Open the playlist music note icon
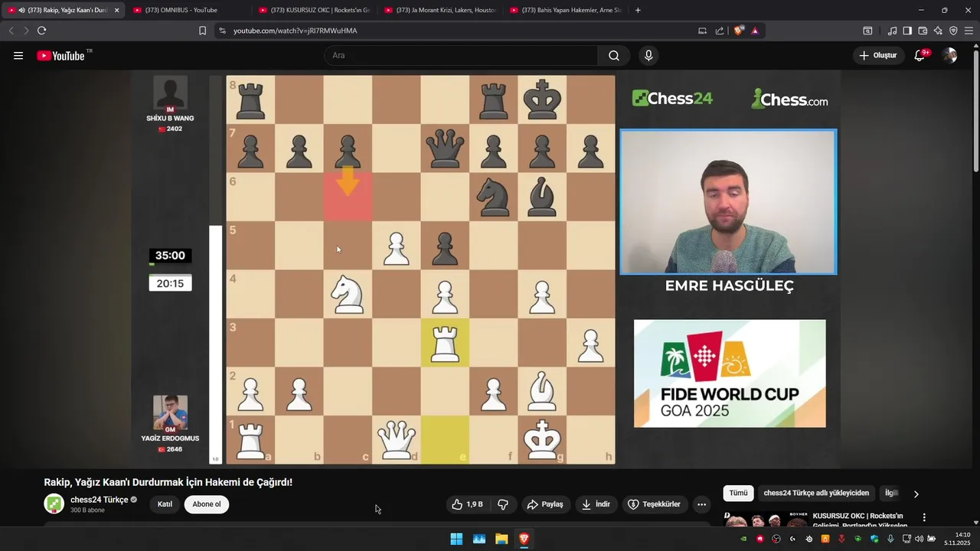980x551 pixels. tap(892, 31)
